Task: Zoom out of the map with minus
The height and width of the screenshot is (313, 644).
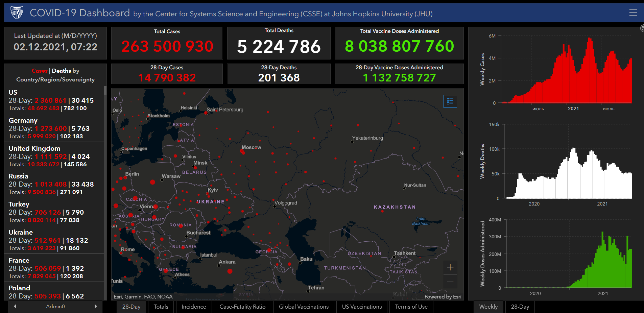Action: pyautogui.click(x=450, y=281)
